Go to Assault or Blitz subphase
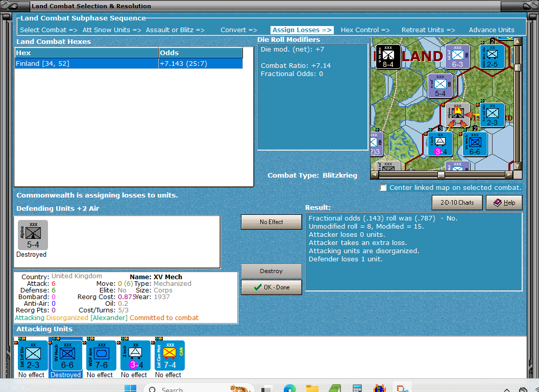The image size is (539, 392). tap(175, 30)
